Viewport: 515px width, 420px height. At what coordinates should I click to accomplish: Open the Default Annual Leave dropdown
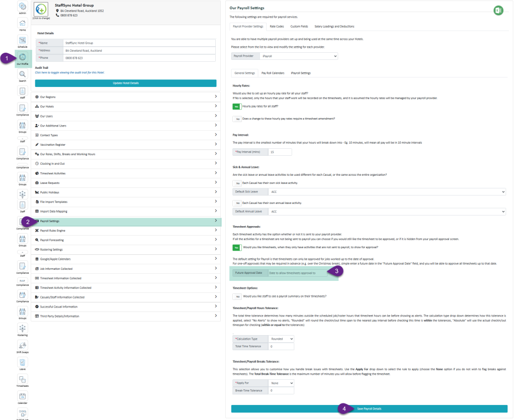tap(387, 212)
